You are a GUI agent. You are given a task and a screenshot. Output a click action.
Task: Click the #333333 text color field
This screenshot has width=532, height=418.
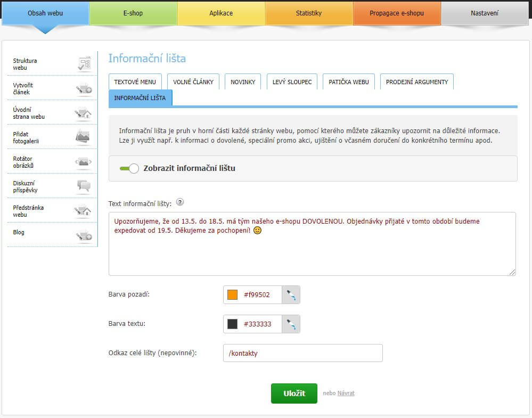click(x=258, y=324)
